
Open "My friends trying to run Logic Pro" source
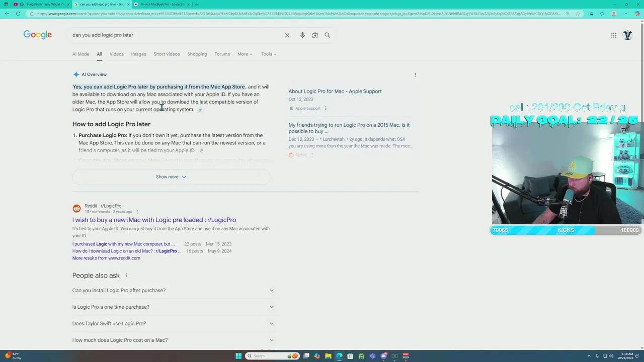(349, 128)
